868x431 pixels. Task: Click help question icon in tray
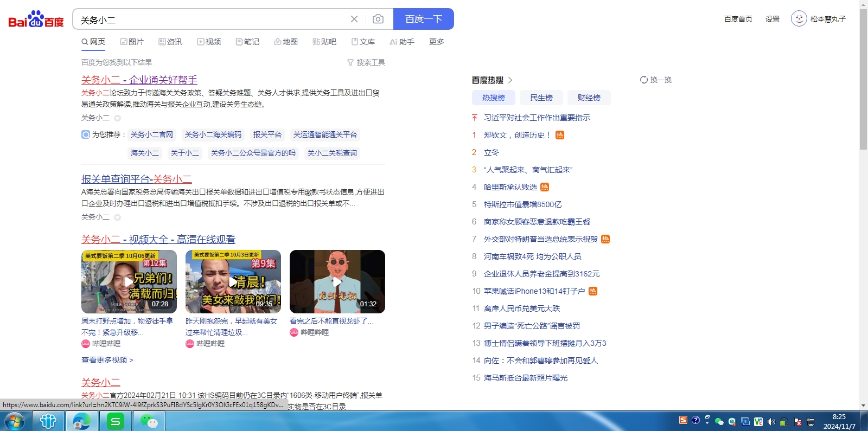pos(695,420)
